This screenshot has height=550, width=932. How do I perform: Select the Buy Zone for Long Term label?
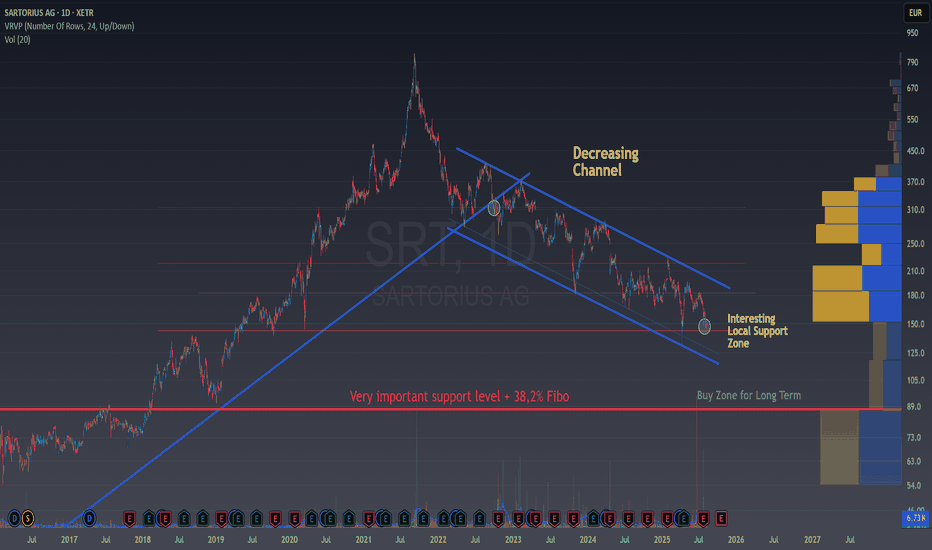[748, 395]
